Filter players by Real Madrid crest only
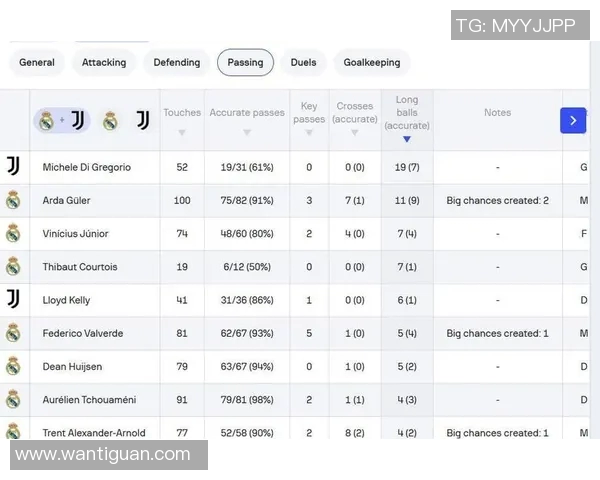Viewport: 600px width, 480px height. (110, 121)
